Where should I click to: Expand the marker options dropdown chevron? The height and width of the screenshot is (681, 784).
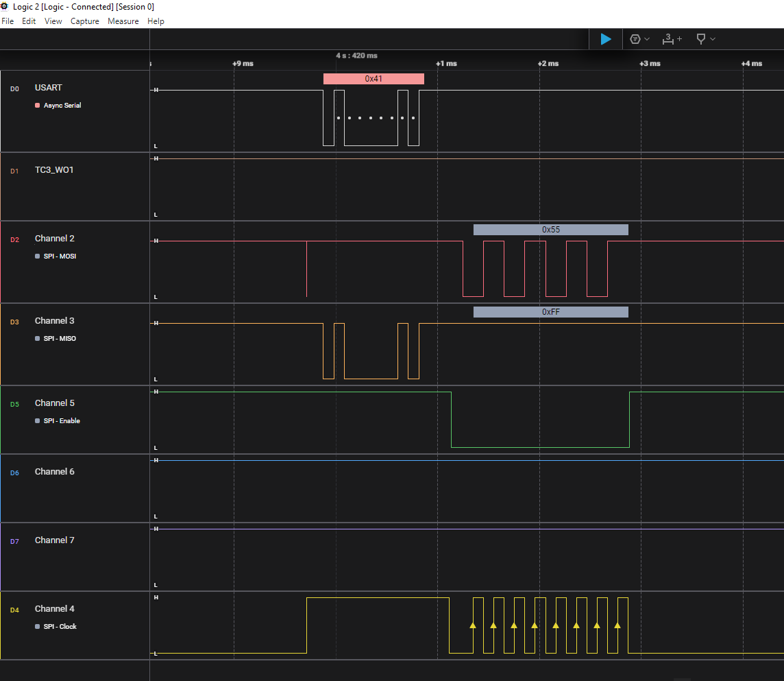(x=713, y=39)
